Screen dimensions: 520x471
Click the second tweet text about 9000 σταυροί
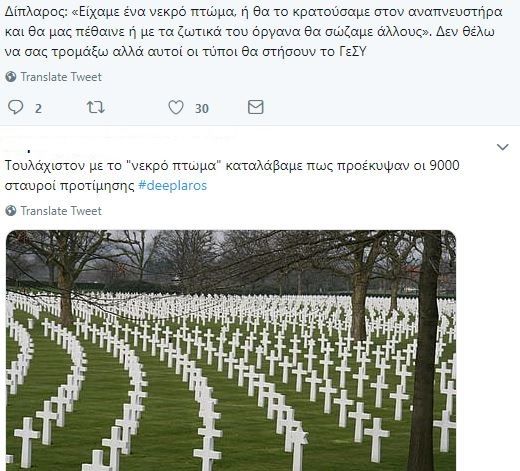232,175
